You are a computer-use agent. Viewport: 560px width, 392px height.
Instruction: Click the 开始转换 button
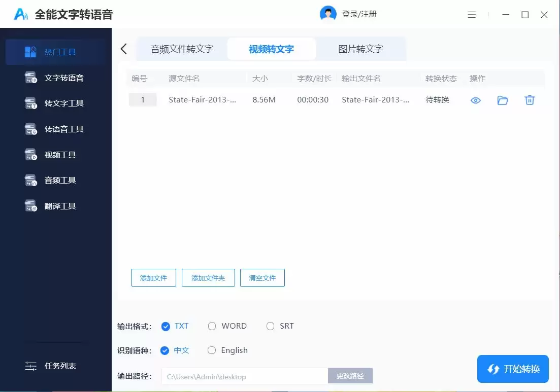tap(513, 369)
